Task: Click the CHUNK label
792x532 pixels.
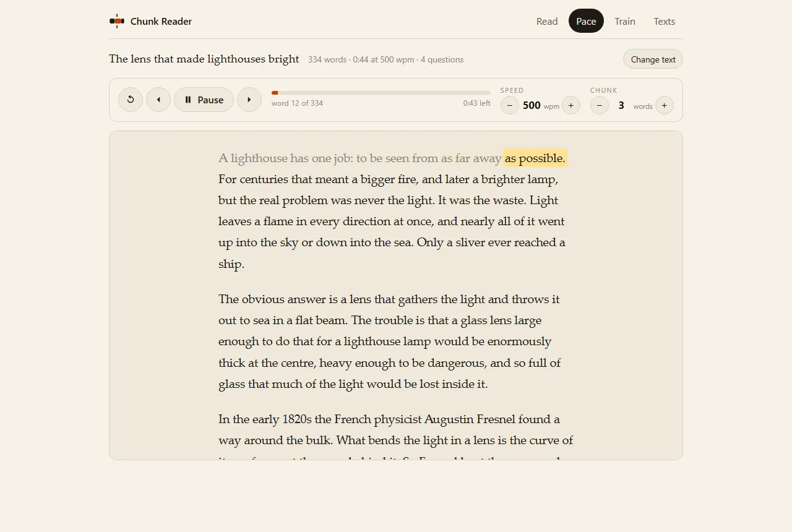Action: pyautogui.click(x=604, y=90)
